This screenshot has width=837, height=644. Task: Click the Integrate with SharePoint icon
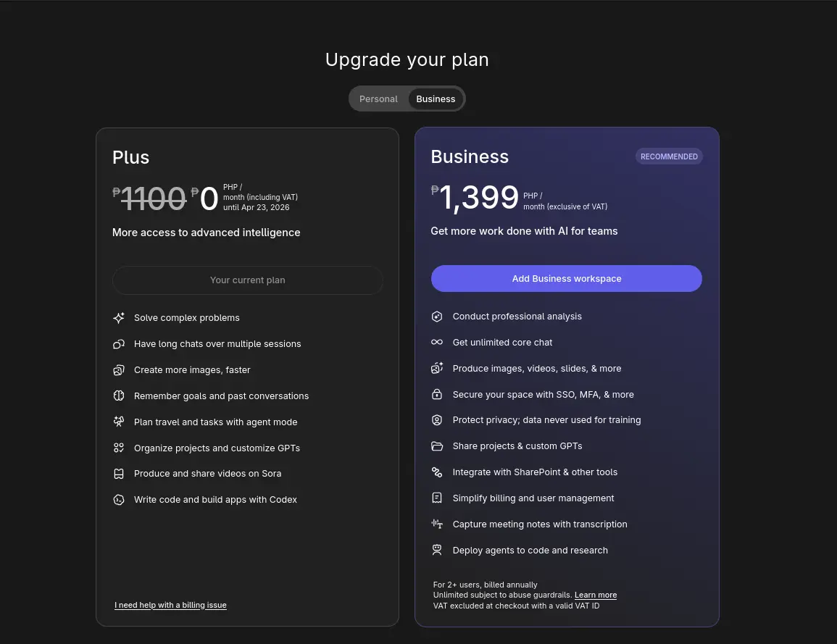437,472
